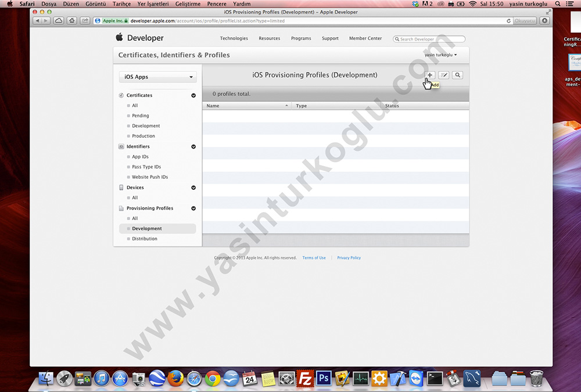Open Spotlight search in the menu bar
Image resolution: width=581 pixels, height=392 pixels.
(558, 3)
